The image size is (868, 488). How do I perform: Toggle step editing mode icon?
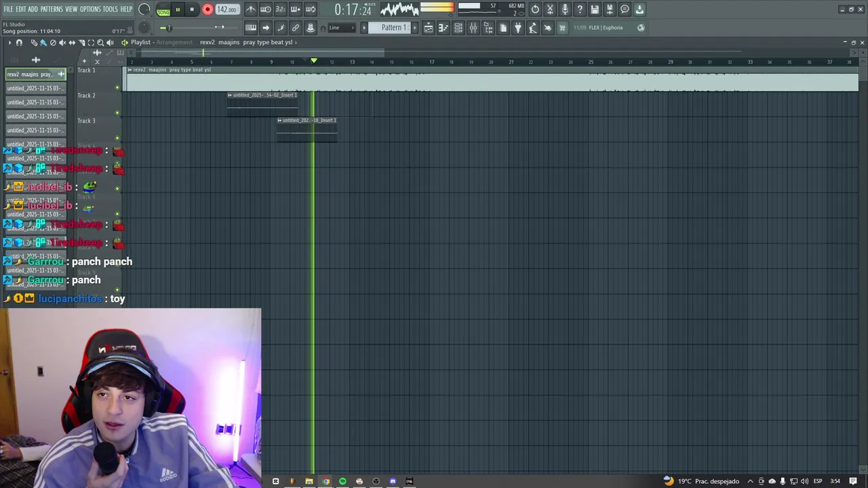coord(281,28)
